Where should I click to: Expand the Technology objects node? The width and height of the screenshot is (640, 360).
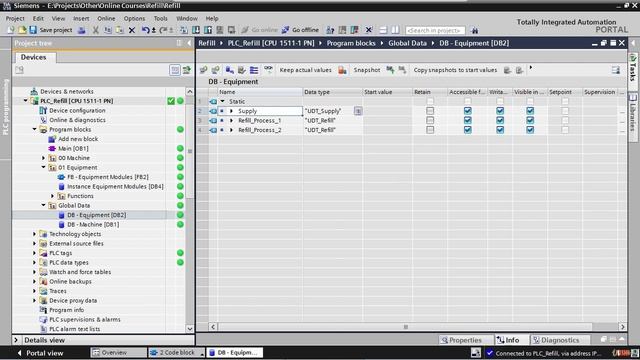click(35, 234)
